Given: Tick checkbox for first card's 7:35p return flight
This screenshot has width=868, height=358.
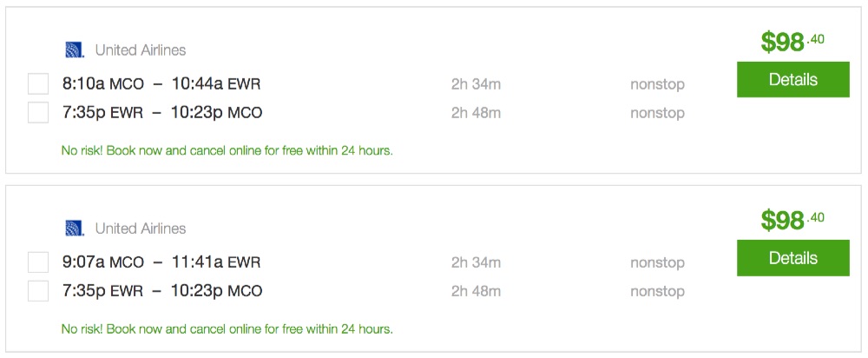Looking at the screenshot, I should coord(38,113).
